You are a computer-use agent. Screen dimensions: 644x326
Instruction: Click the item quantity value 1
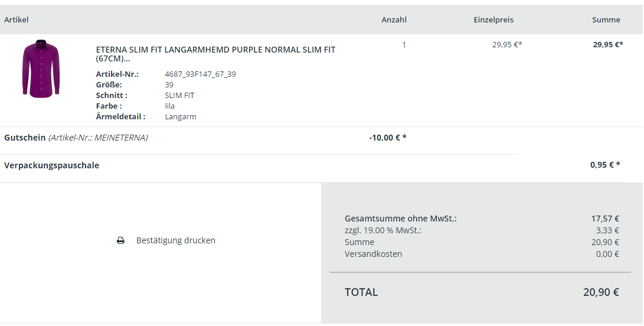click(404, 45)
